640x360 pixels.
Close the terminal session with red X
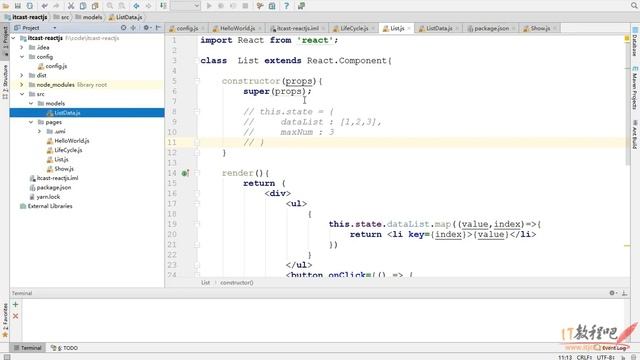coord(16,316)
